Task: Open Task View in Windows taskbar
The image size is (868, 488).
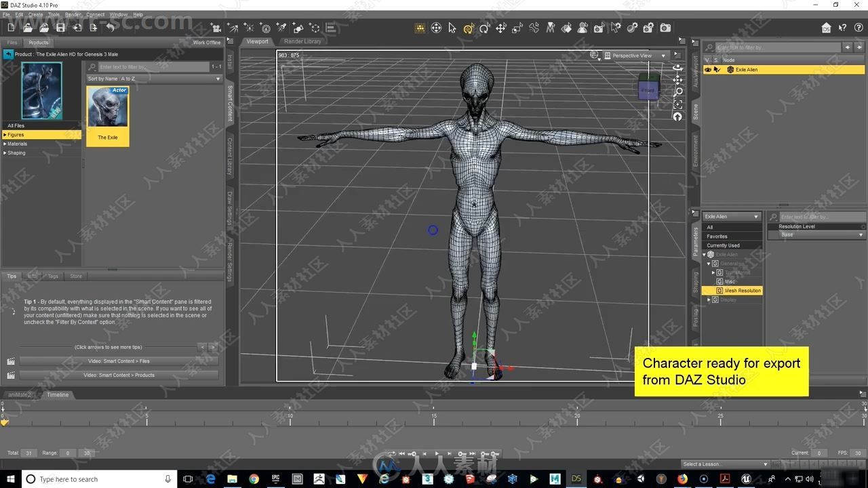Action: (189, 479)
